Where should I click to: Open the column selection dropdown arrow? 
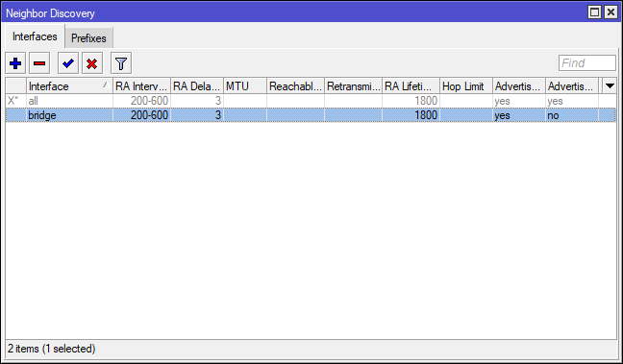click(610, 85)
